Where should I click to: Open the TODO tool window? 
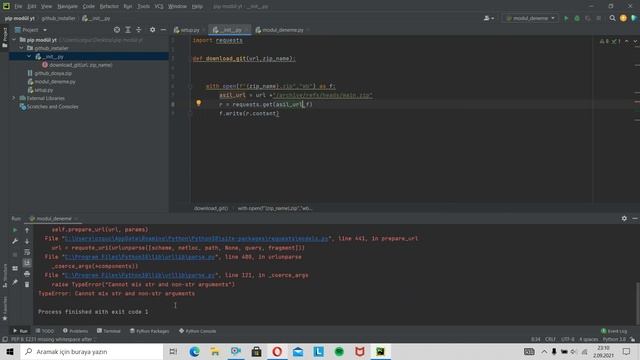pyautogui.click(x=45, y=331)
